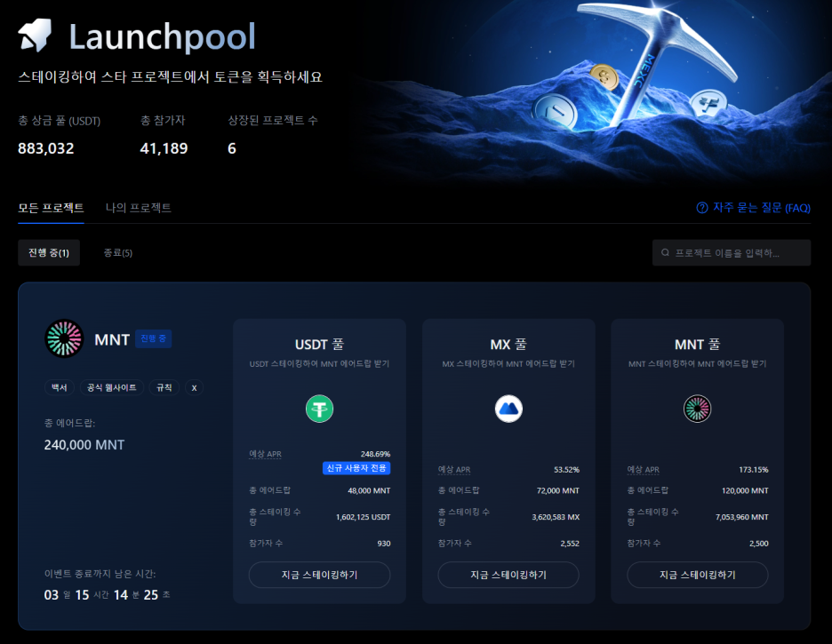This screenshot has height=644, width=832.
Task: Select the 종료(5) filter tab
Action: (118, 253)
